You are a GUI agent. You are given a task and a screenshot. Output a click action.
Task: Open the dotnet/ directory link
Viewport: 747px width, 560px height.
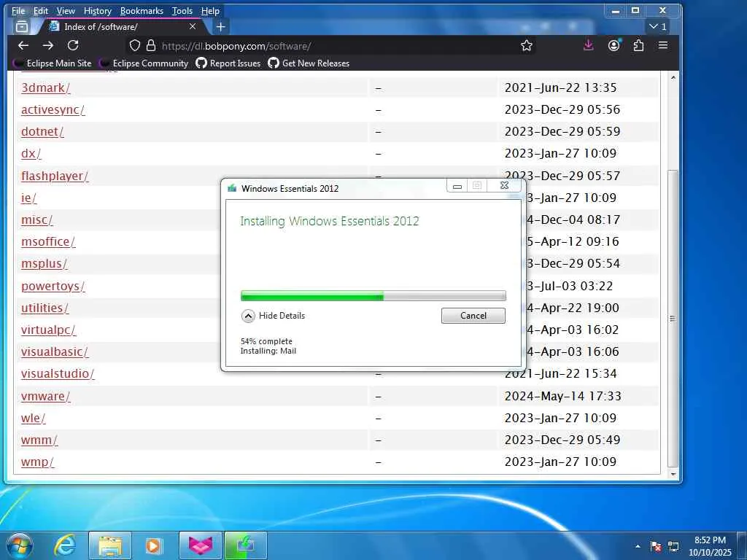pyautogui.click(x=42, y=132)
